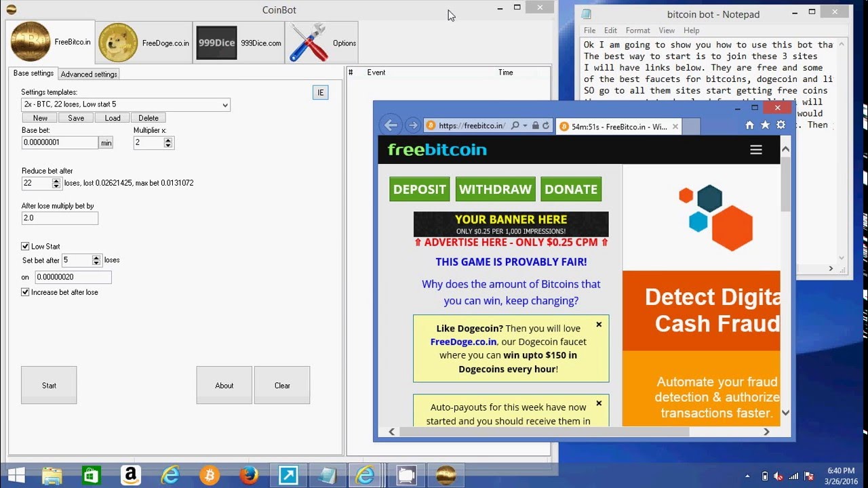Increase the Reduce bet after loses count
868x488 pixels.
[x=56, y=180]
